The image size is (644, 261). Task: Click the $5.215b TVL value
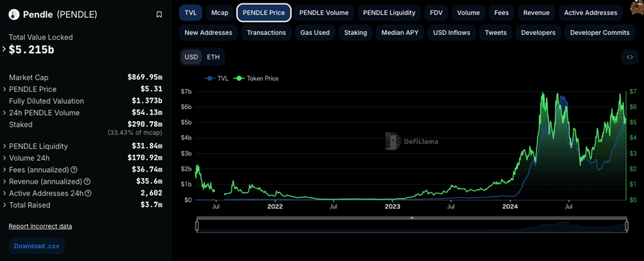[32, 49]
